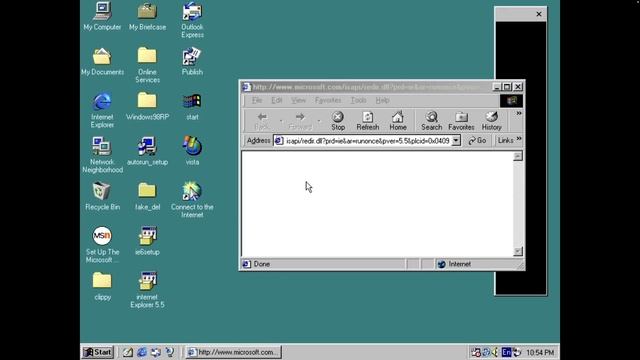The height and width of the screenshot is (360, 640).
Task: Click the Stop toolbar button
Action: 338,121
